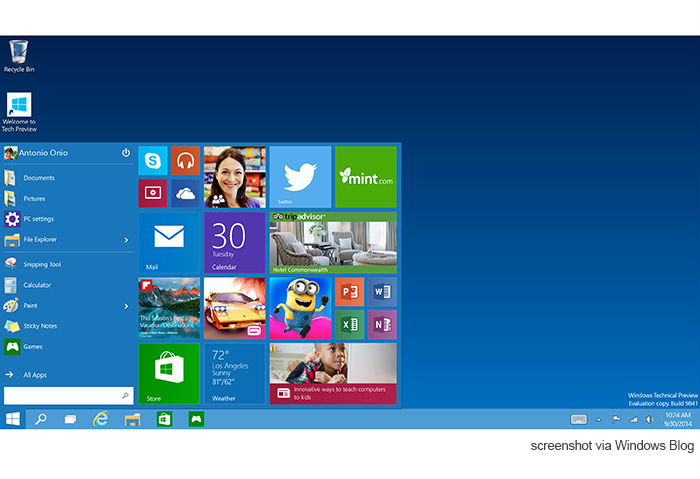This screenshot has height=479, width=700.
Task: Open the Mail tile
Action: [168, 242]
